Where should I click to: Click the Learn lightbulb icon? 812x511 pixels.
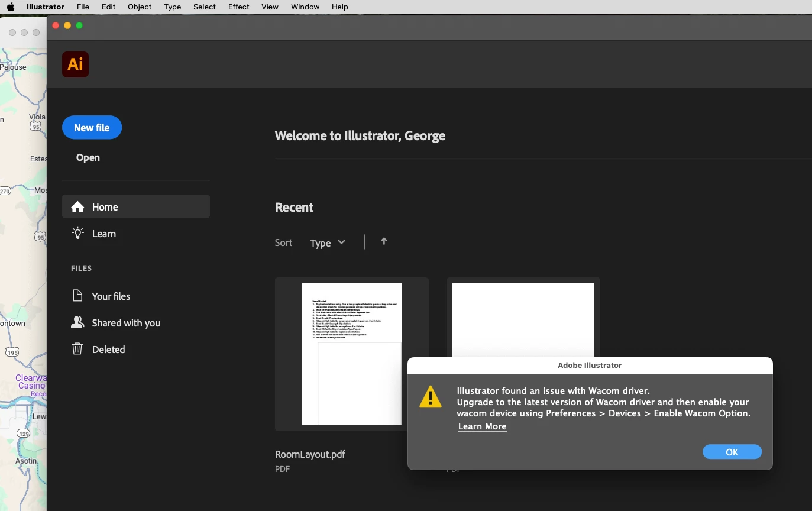point(77,233)
